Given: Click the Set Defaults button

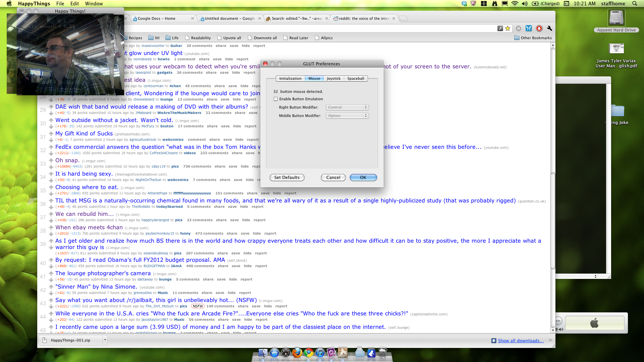Looking at the screenshot, I should click(x=287, y=177).
